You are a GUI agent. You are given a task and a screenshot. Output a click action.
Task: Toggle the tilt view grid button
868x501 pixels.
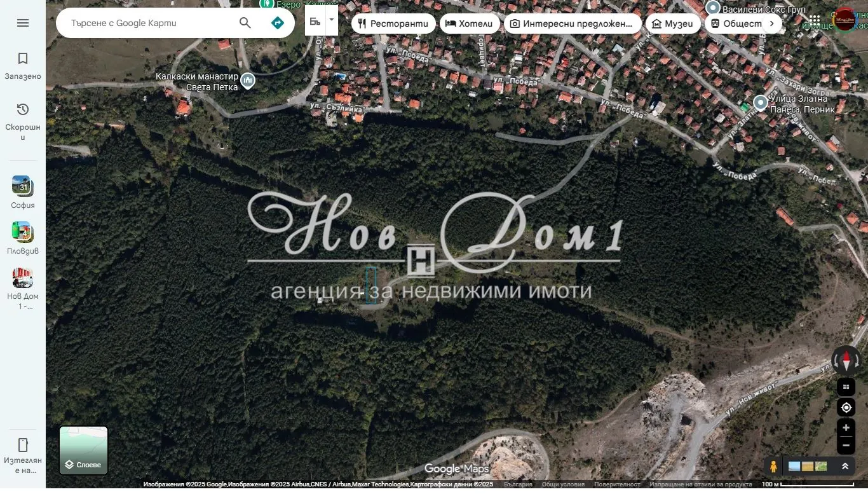[x=846, y=387]
